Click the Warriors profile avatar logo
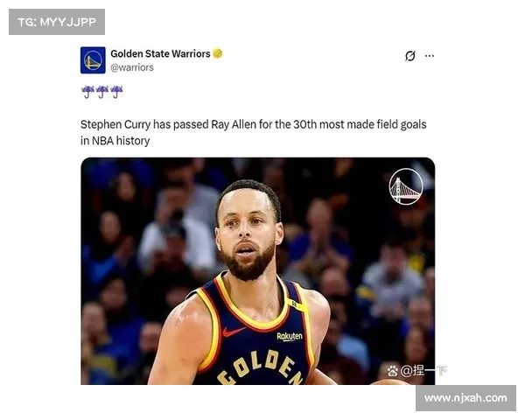The height and width of the screenshot is (420, 525). pos(93,60)
